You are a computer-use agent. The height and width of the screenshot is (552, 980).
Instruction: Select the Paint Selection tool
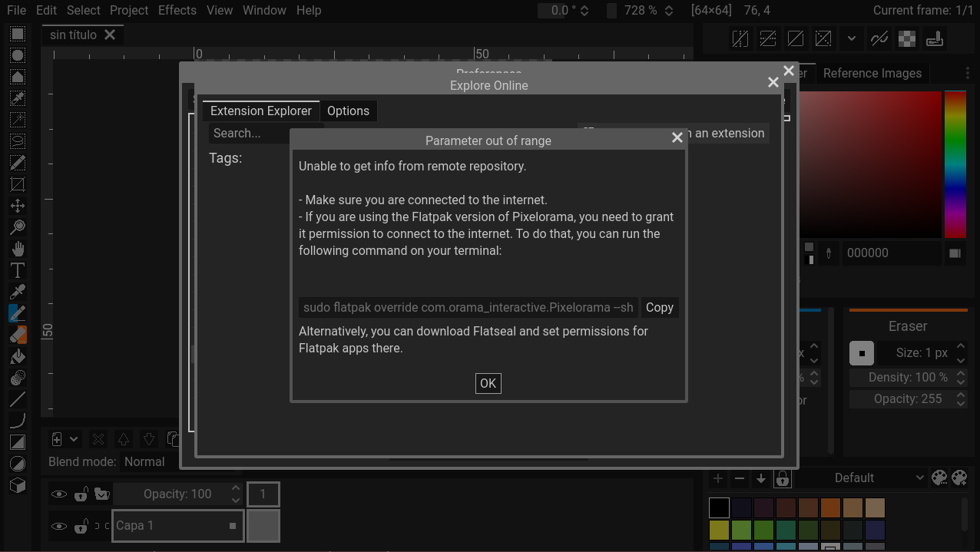click(17, 163)
